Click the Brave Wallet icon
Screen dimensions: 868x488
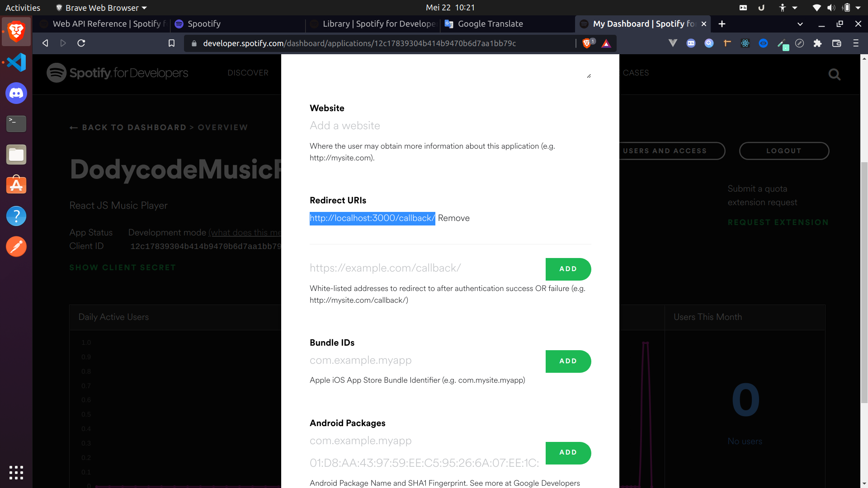point(837,43)
